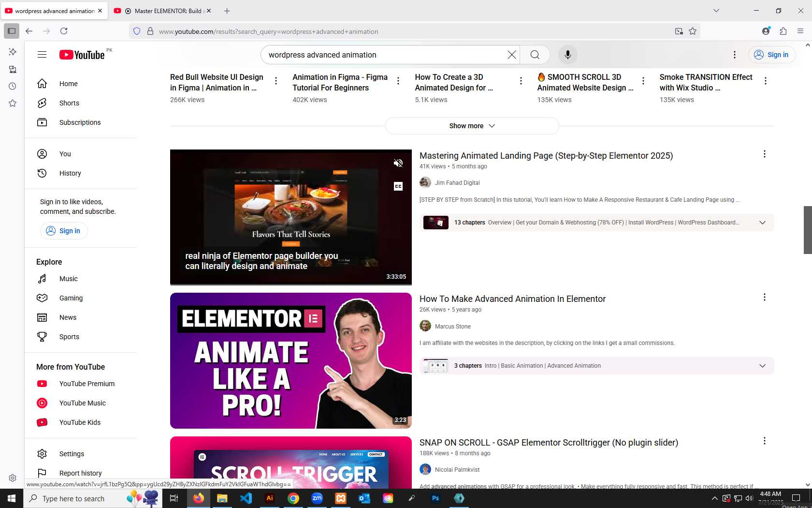Image resolution: width=812 pixels, height=508 pixels.
Task: Click the tracking protection shield icon
Action: (x=137, y=31)
